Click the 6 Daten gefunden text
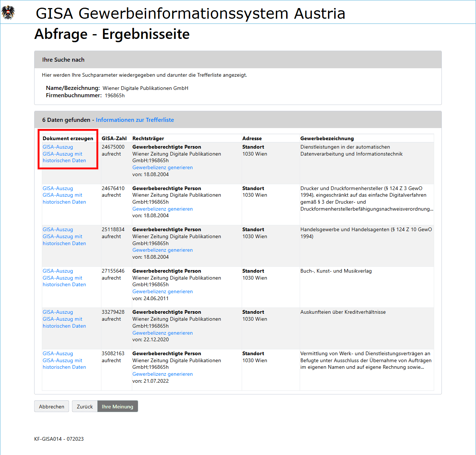Screen dimensions: 476x455 tap(66, 120)
